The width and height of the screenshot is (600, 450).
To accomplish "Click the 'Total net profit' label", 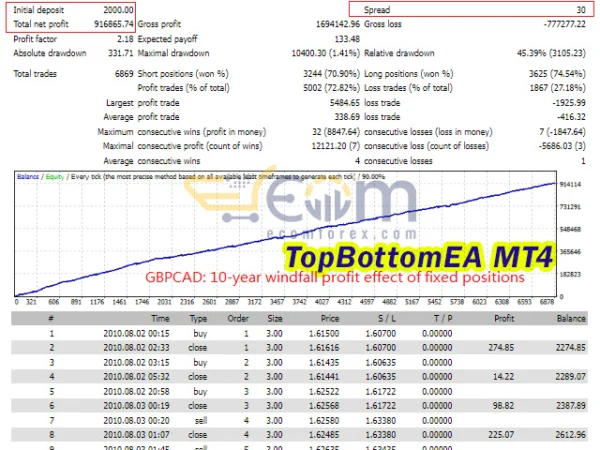I will click(41, 24).
